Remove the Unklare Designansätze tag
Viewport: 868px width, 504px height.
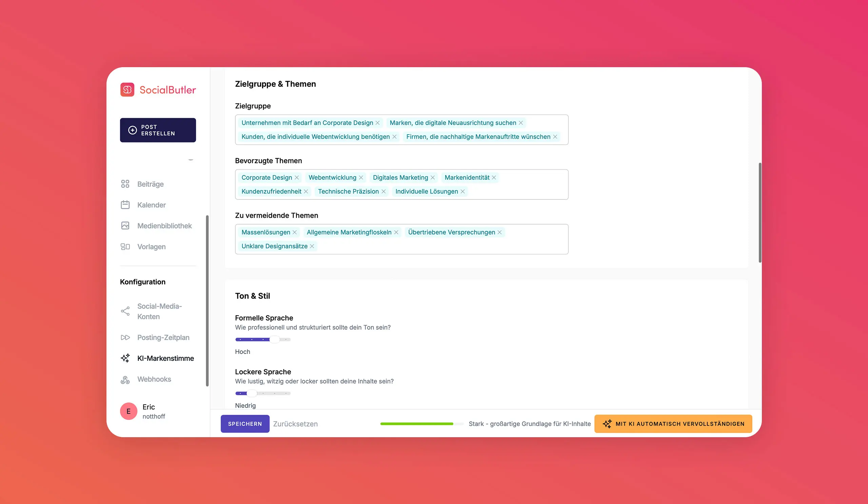pos(312,246)
